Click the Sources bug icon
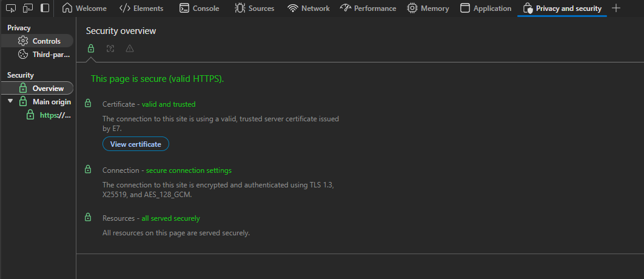Viewport: 644px width, 279px height. click(240, 8)
